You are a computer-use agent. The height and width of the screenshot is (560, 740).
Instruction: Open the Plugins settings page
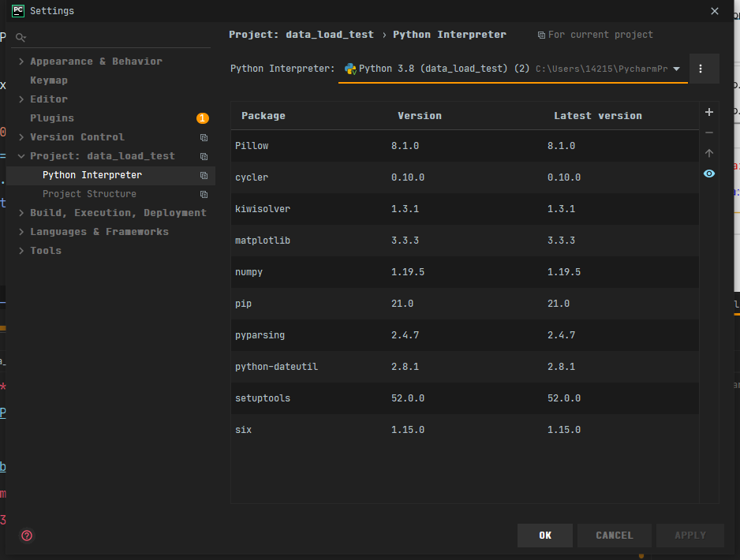(x=52, y=118)
